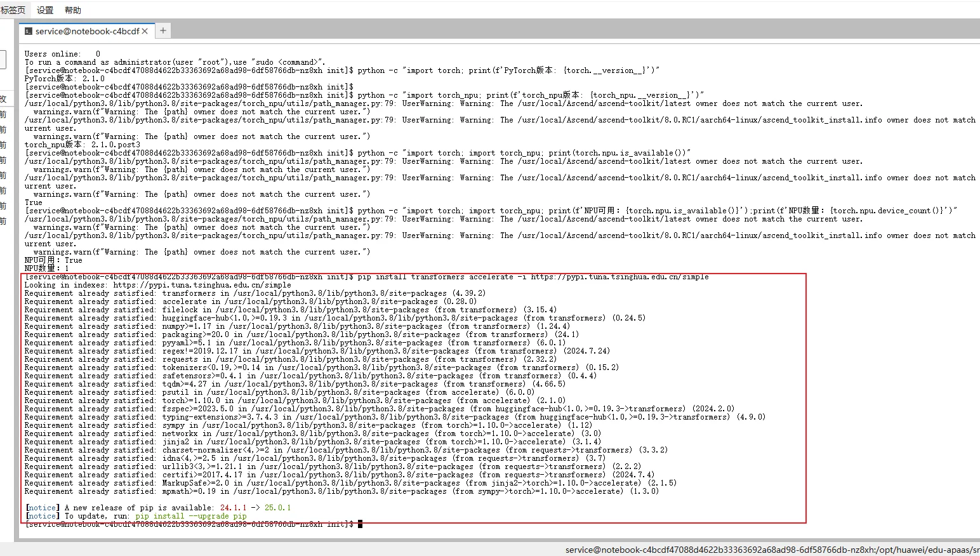
Task: Click the regex!=2019.12.17 requirement line
Action: tap(317, 351)
